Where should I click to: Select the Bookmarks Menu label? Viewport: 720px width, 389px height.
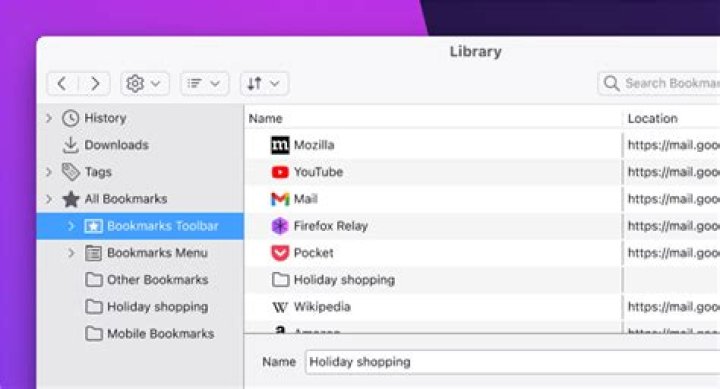(157, 253)
